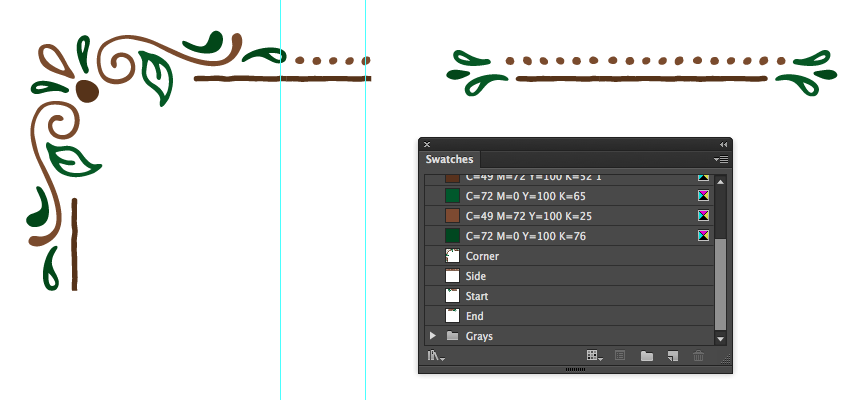This screenshot has width=858, height=400.
Task: Open the Show Swatch Kinds menu
Action: tap(594, 356)
